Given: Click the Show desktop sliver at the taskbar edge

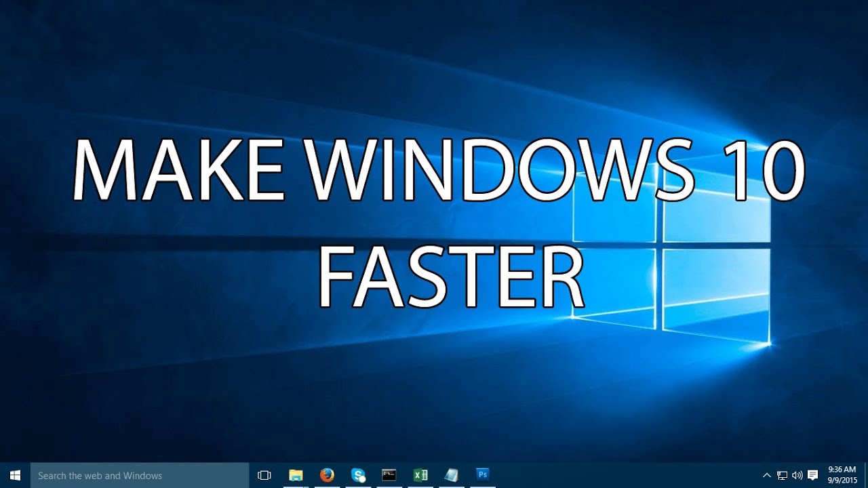Looking at the screenshot, I should click(866, 475).
